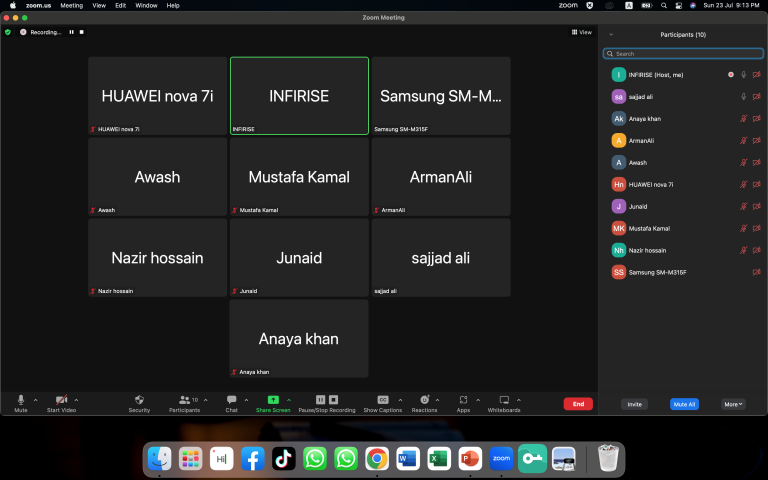Click the Mute microphone icon in toolbar
The image size is (768, 480).
(x=21, y=400)
